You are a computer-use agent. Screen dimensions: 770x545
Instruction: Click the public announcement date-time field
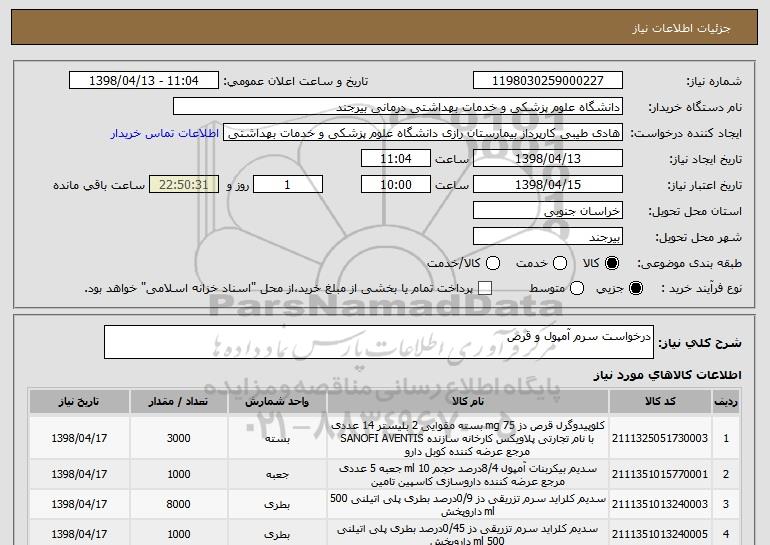click(144, 81)
